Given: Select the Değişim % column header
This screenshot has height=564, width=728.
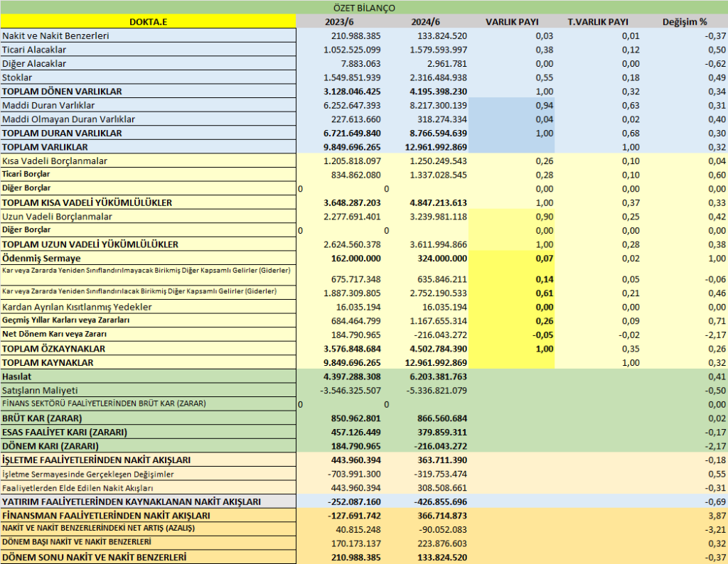Looking at the screenshot, I should (x=685, y=22).
